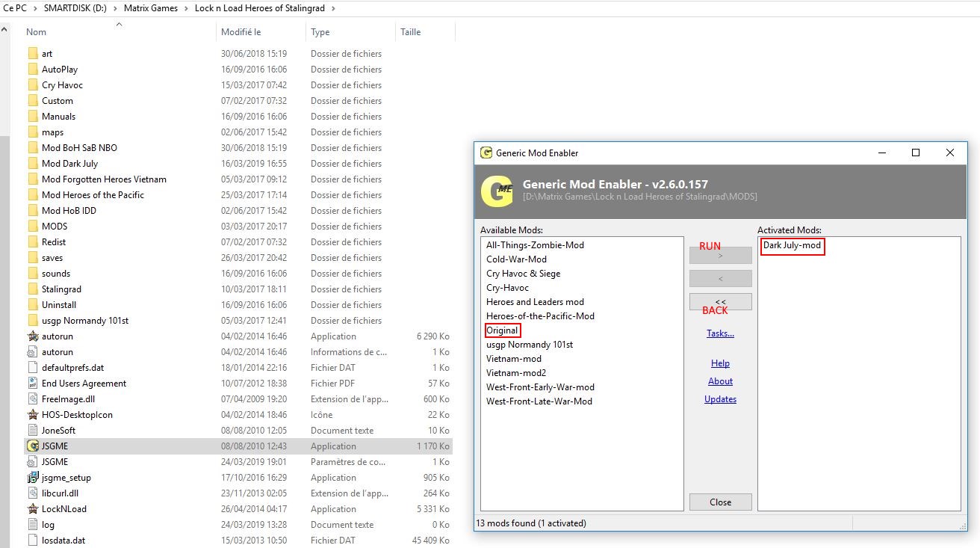Viewport: 980px width, 548px height.
Task: Open the Tasks... link
Action: (x=720, y=333)
